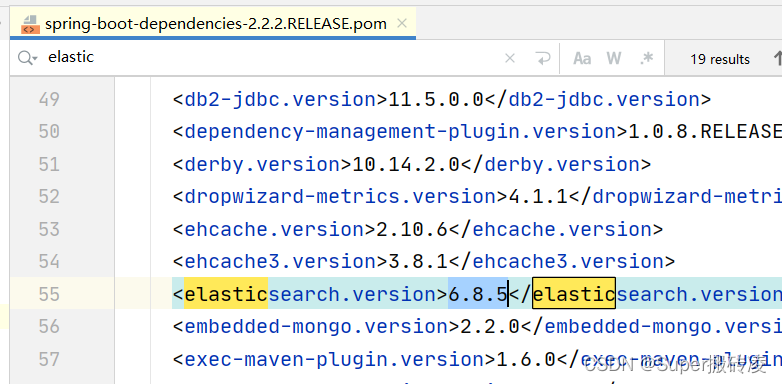The height and width of the screenshot is (384, 782).
Task: Click the db2-jdbc.version opening tag
Action: click(280, 99)
